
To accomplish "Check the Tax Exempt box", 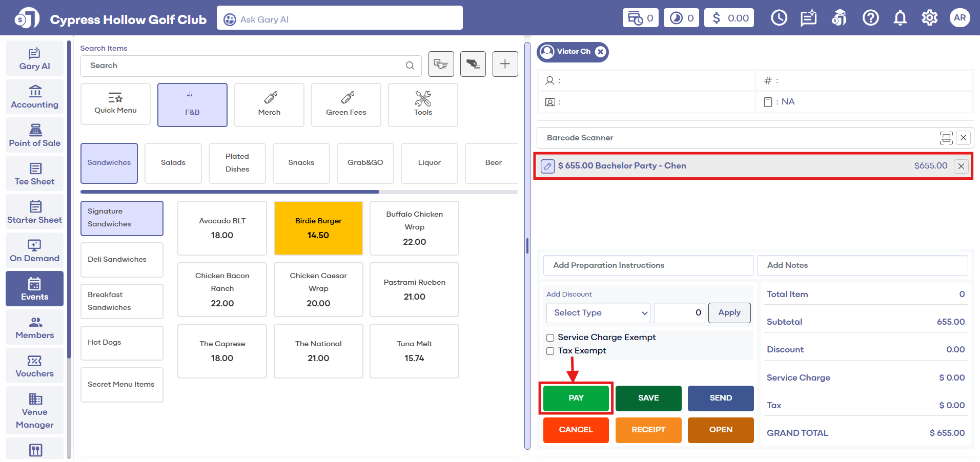I will point(550,351).
